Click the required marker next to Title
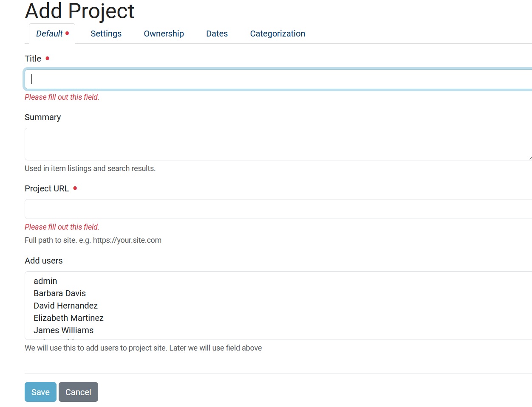The image size is (532, 407). [x=47, y=58]
